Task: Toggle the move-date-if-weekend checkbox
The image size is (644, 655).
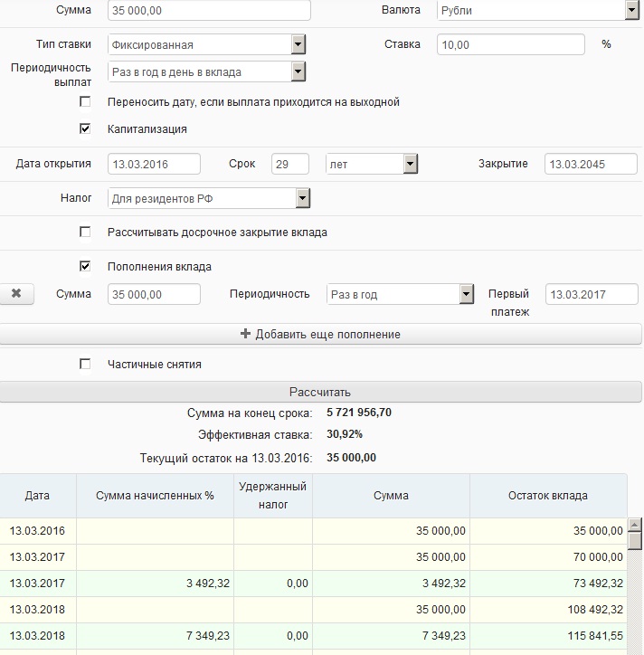Action: [85, 101]
